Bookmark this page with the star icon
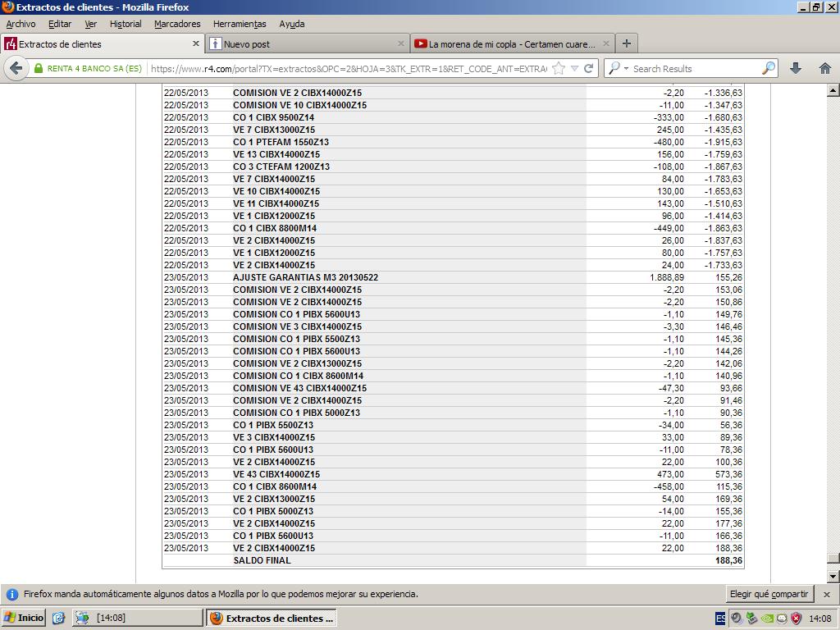The height and width of the screenshot is (630, 840). click(x=558, y=69)
